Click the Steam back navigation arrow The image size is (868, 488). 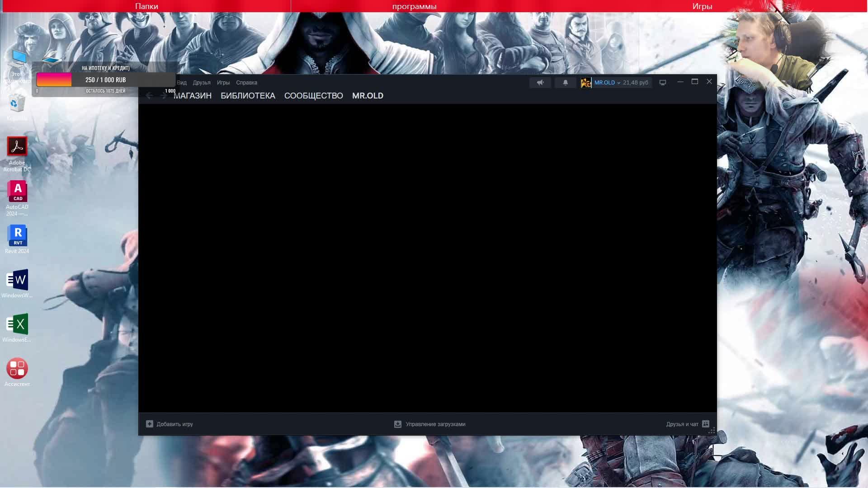tap(149, 95)
